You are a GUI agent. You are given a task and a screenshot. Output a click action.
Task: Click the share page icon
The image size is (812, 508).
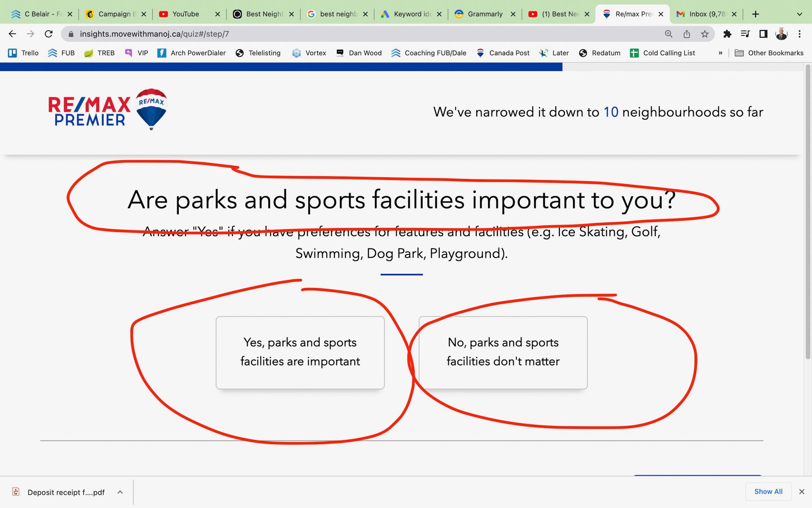click(687, 34)
